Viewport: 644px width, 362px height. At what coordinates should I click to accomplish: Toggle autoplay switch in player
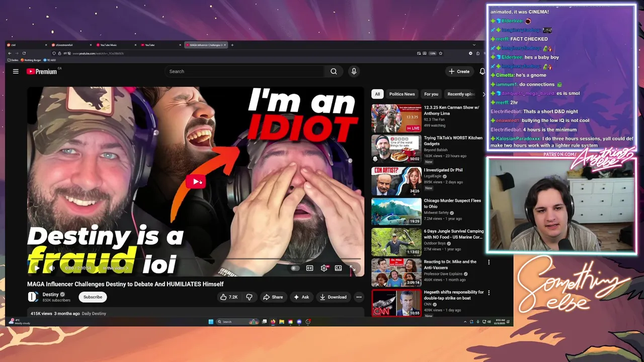click(x=295, y=268)
